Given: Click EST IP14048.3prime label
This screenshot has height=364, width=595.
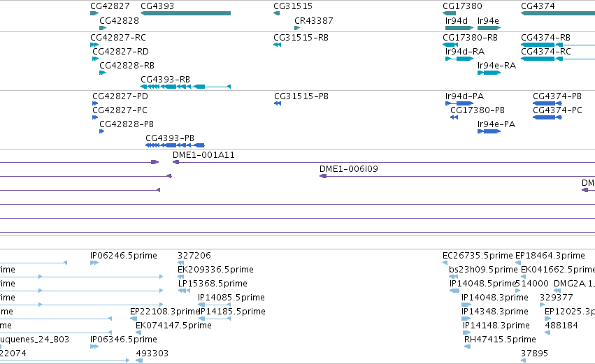Looking at the screenshot, I should (495, 298).
